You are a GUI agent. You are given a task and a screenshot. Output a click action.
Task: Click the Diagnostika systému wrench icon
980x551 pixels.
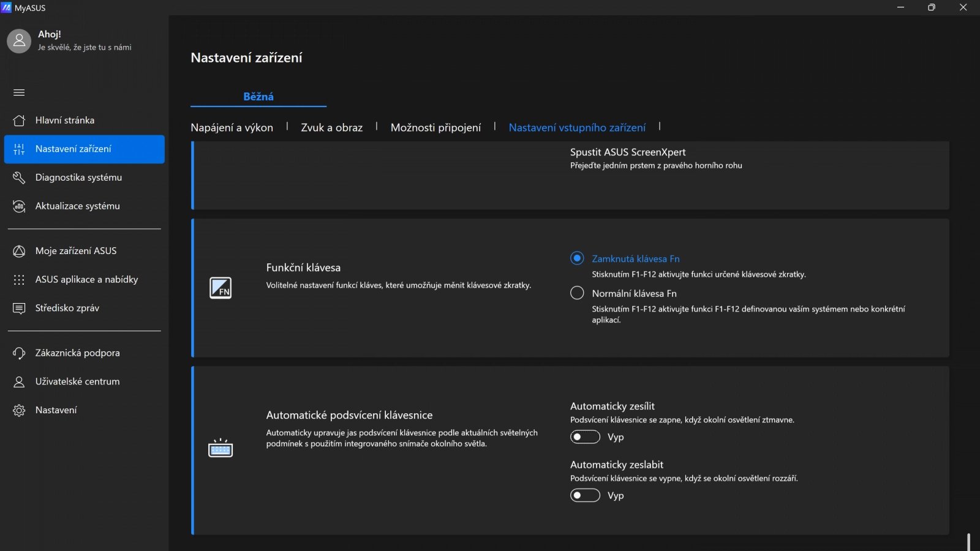pyautogui.click(x=19, y=178)
